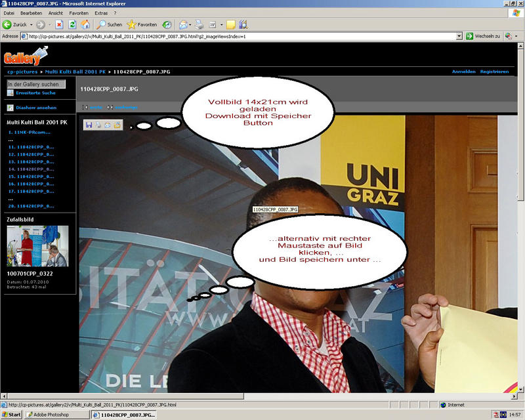
Task: Open the Zufallsbild random image thumbnail
Action: pos(37,246)
